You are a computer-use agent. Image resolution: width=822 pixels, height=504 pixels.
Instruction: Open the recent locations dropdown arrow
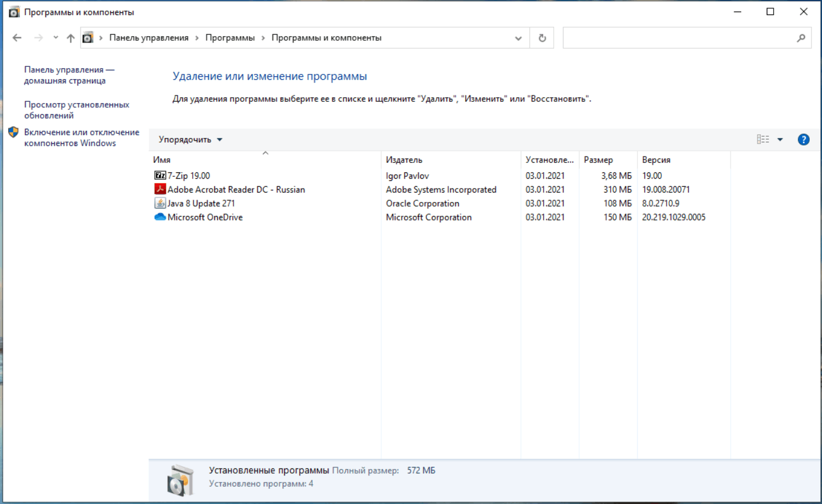(55, 38)
